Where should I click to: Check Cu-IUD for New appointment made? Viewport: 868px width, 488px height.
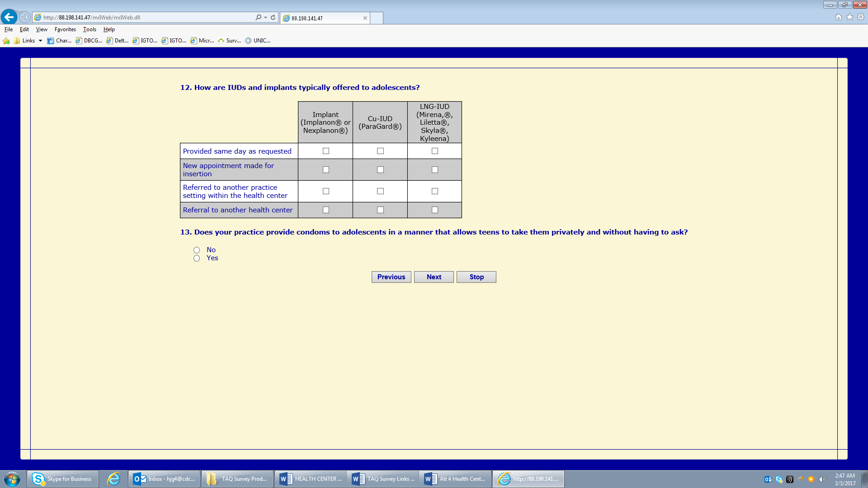tap(380, 170)
